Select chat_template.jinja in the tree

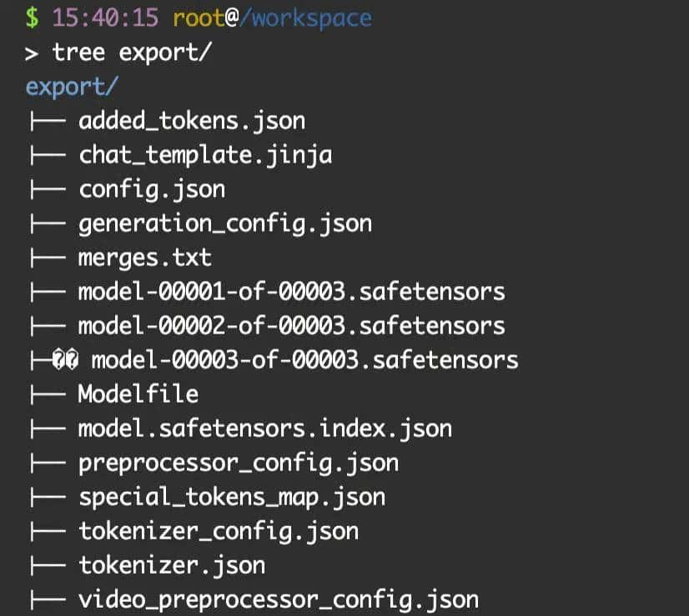[205, 155]
